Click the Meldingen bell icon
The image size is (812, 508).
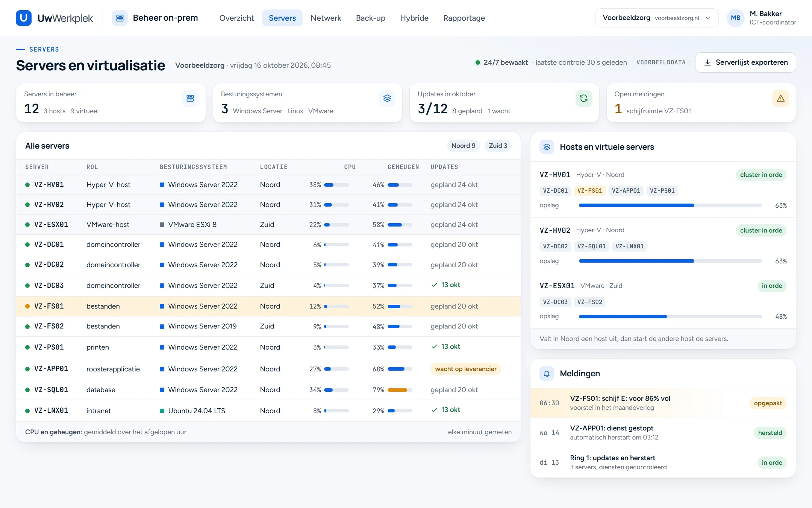pyautogui.click(x=547, y=373)
